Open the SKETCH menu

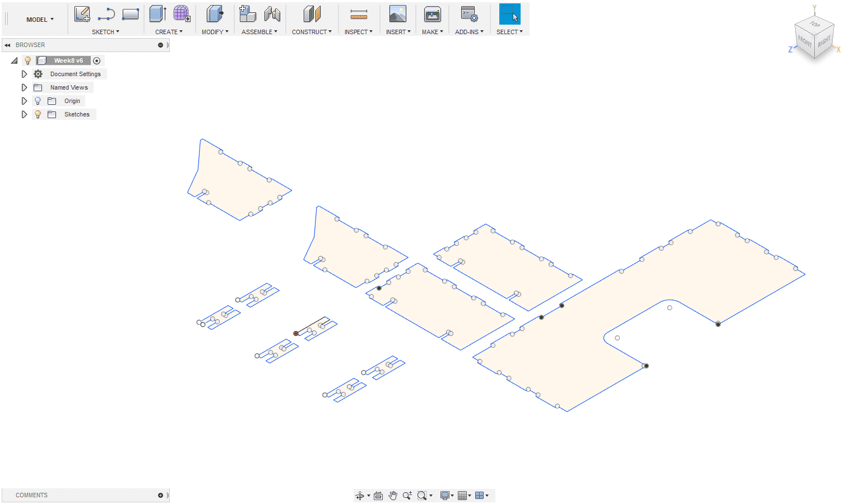[x=105, y=32]
